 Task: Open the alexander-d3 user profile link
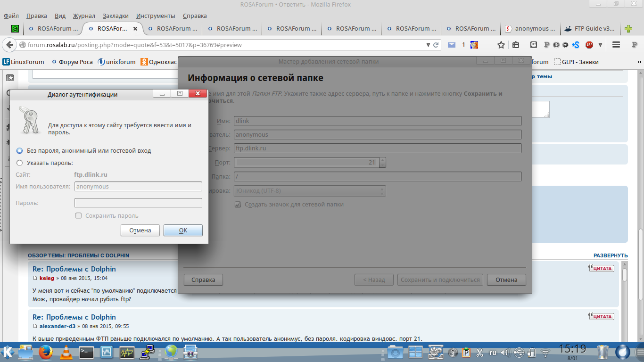coord(58,326)
